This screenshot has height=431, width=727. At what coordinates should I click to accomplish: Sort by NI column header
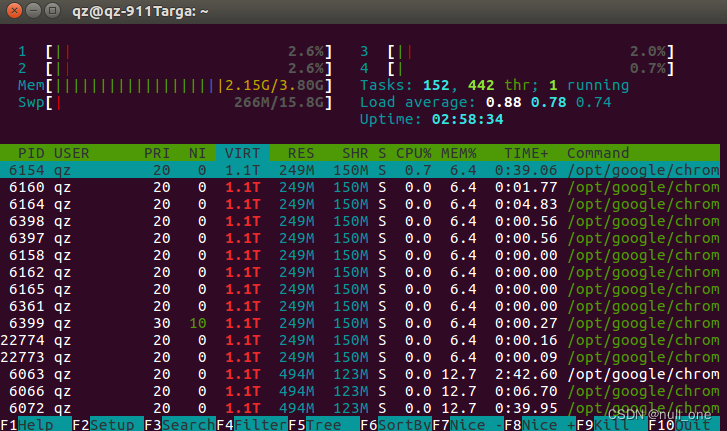[197, 153]
